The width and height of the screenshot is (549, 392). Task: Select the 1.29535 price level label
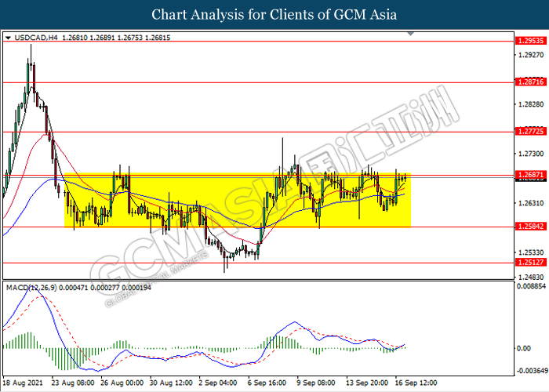point(531,41)
